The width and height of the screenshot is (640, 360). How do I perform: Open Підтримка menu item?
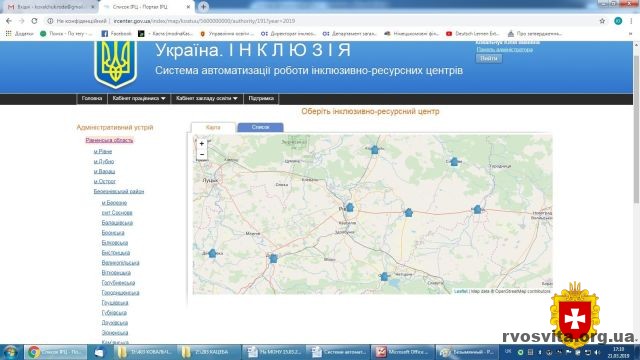[261, 98]
